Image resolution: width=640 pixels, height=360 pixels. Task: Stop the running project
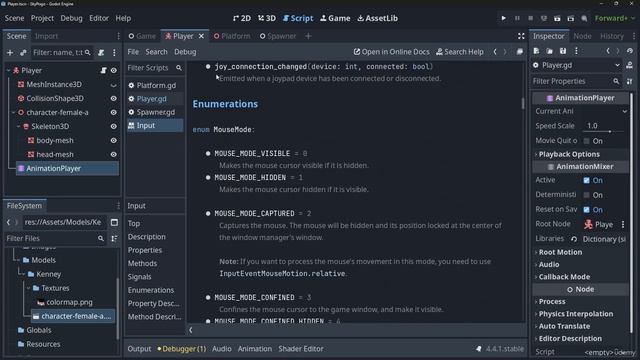coord(531,18)
